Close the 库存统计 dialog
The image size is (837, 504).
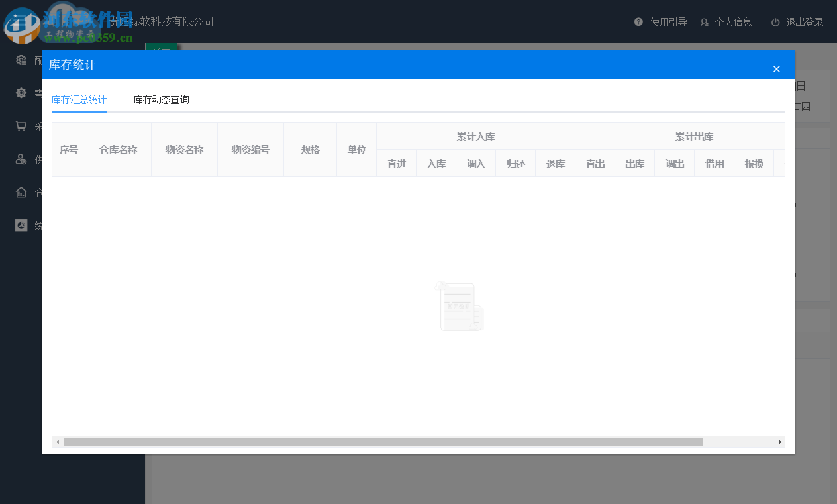click(x=776, y=68)
